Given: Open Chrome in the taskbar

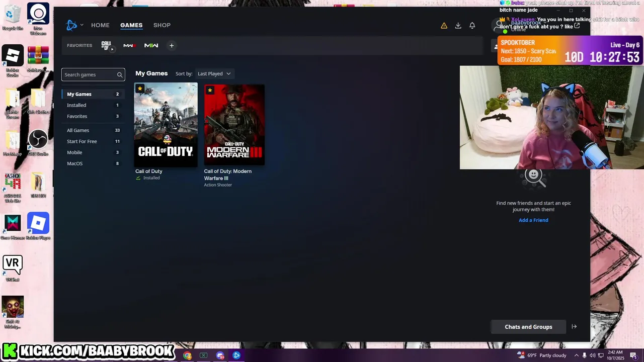Looking at the screenshot, I should tap(187, 355).
